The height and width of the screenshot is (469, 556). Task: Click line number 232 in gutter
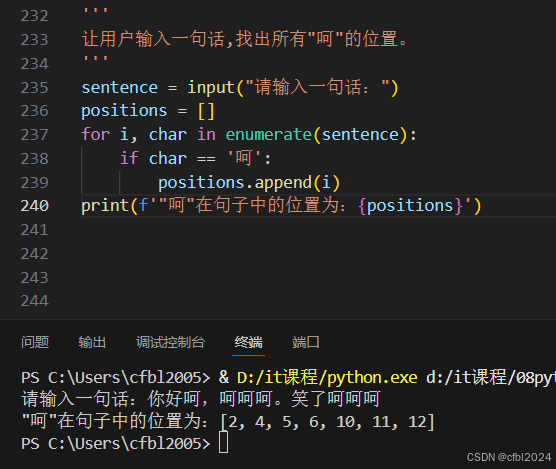(34, 16)
